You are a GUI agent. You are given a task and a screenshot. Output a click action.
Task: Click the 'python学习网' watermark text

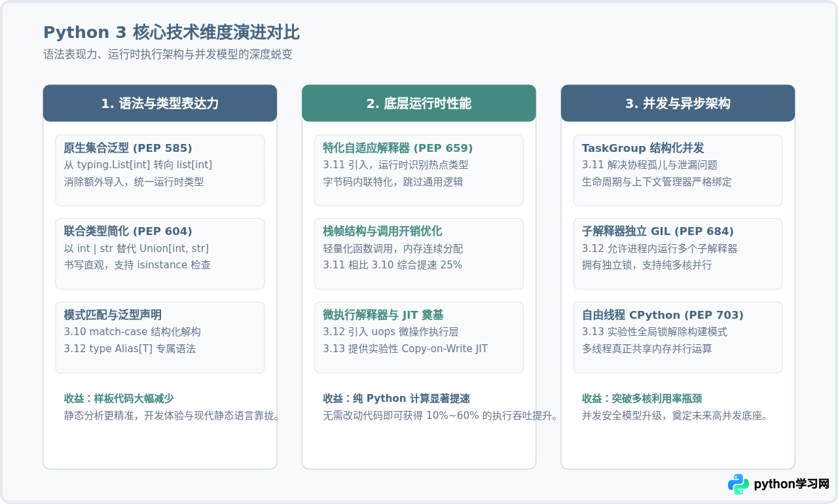click(x=792, y=484)
